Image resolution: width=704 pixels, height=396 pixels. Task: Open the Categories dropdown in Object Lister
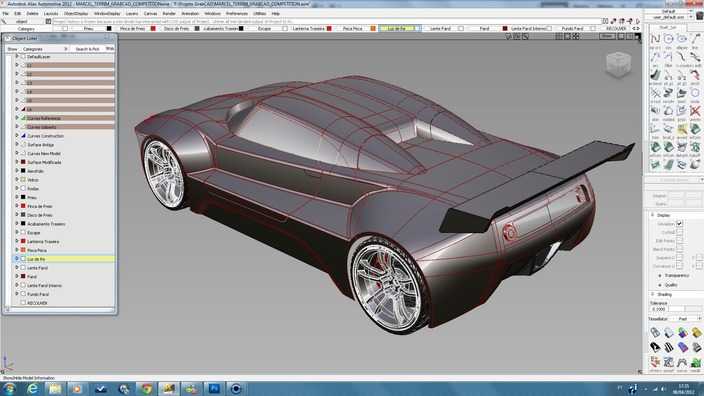45,48
